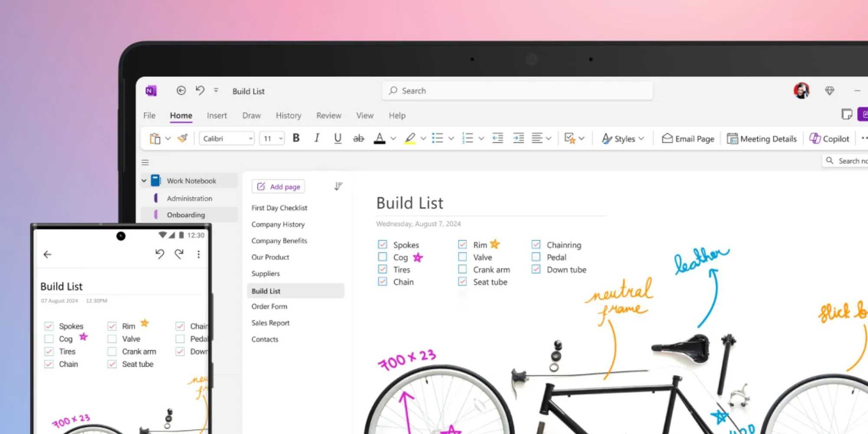Open the First Day Checklist page
868x434 pixels.
coord(279,208)
